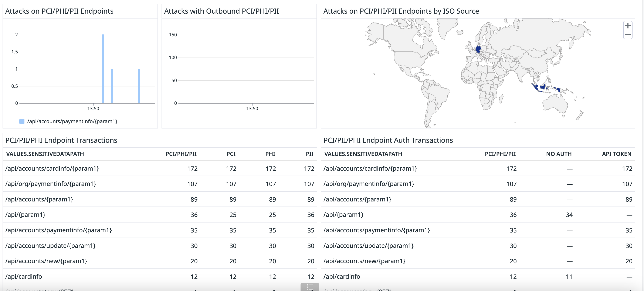Viewport: 644px width, 291px height.
Task: Open Attacks with Outbound PCI/PHI/PII widget title
Action: pyautogui.click(x=221, y=11)
